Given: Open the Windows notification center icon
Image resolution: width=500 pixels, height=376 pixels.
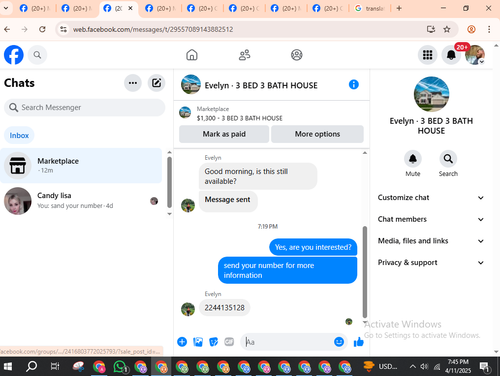Looking at the screenshot, I should 484,367.
